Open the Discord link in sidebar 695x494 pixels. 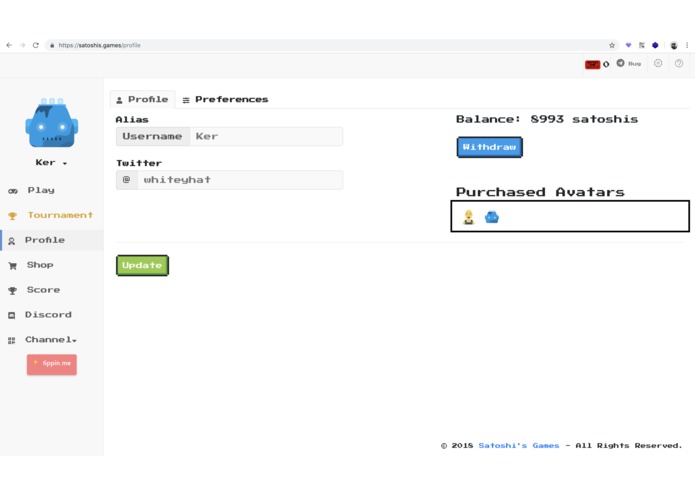[x=48, y=315]
